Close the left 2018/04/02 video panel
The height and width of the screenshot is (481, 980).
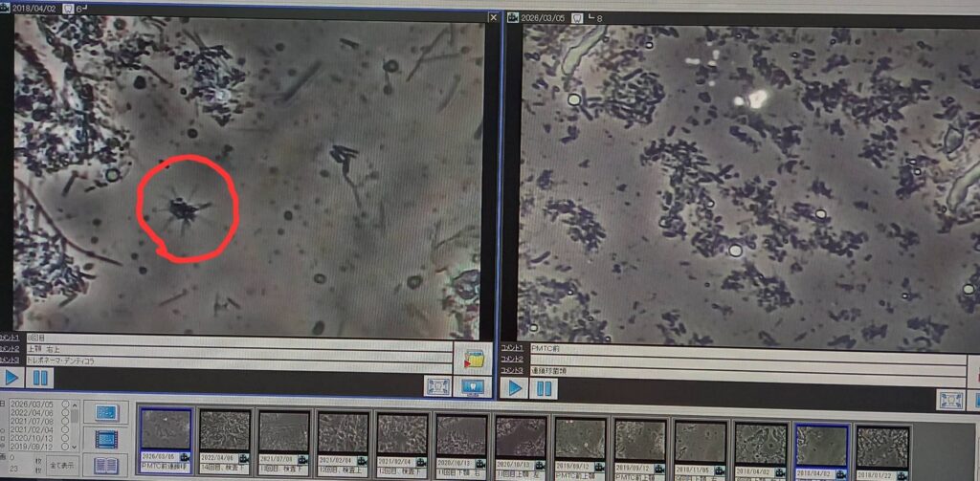click(x=493, y=17)
